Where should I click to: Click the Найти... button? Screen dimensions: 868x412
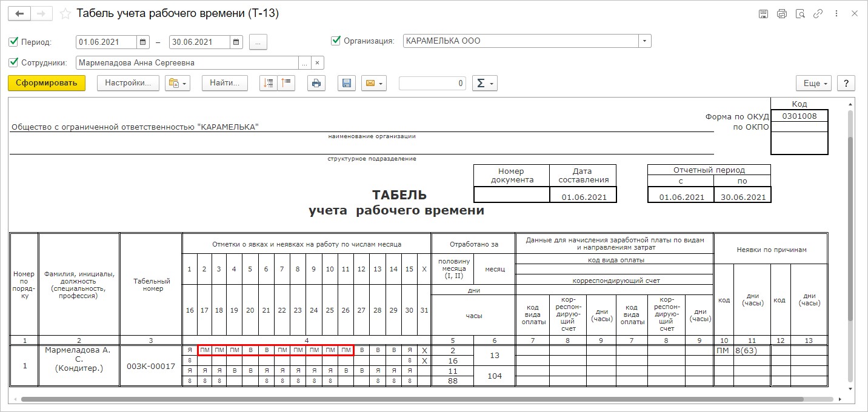[225, 83]
